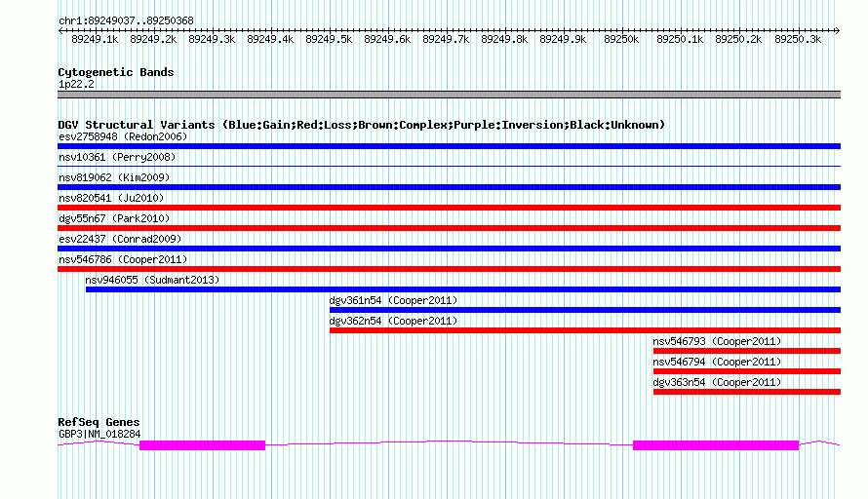Image resolution: width=868 pixels, height=499 pixels.
Task: Click the red bar under dgv362n54
Action: pyautogui.click(x=585, y=330)
